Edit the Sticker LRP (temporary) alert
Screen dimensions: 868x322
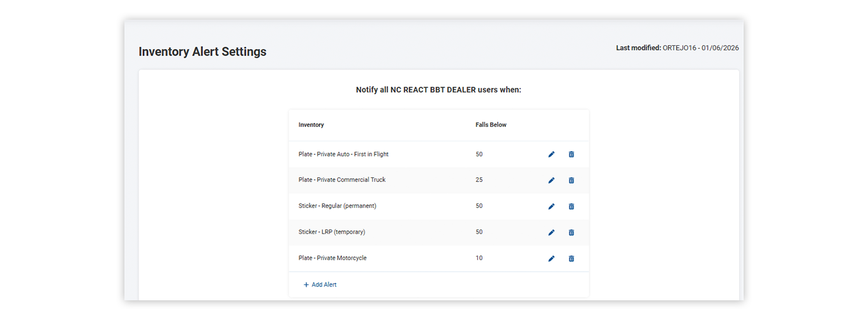pos(551,233)
